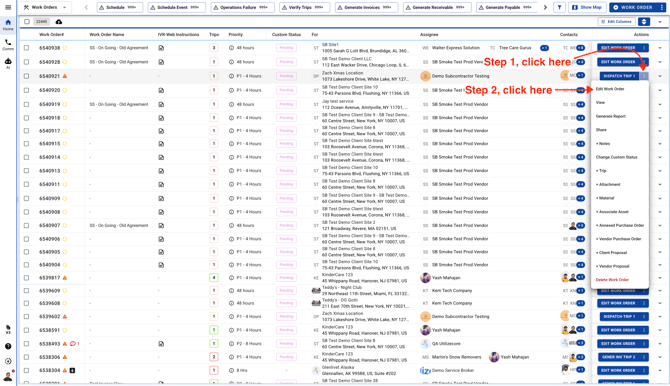The height and width of the screenshot is (386, 670).
Task: Click the Pending status badge for work order 6540938
Action: (x=287, y=48)
